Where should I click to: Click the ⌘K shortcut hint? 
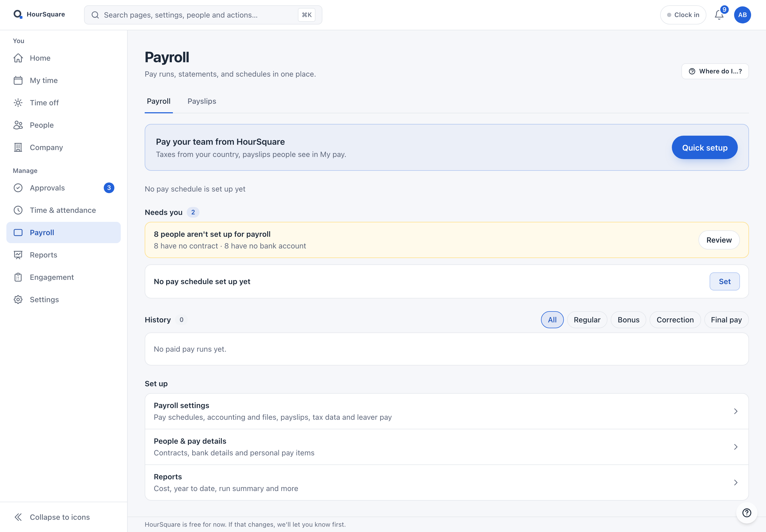[307, 15]
